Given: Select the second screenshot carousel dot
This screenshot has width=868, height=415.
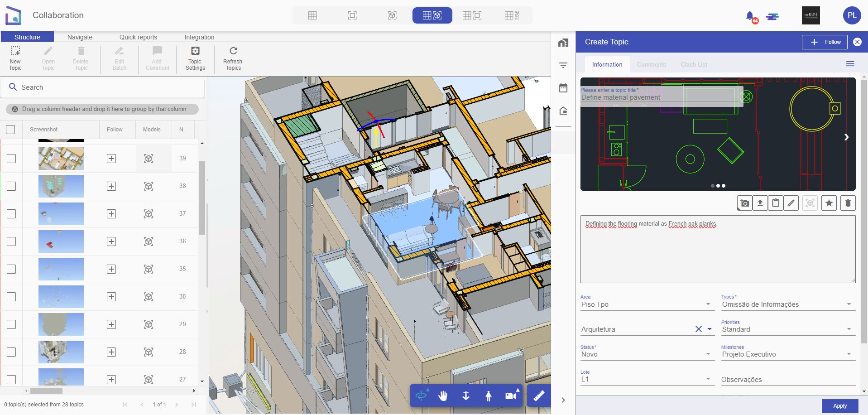Looking at the screenshot, I should tap(718, 185).
